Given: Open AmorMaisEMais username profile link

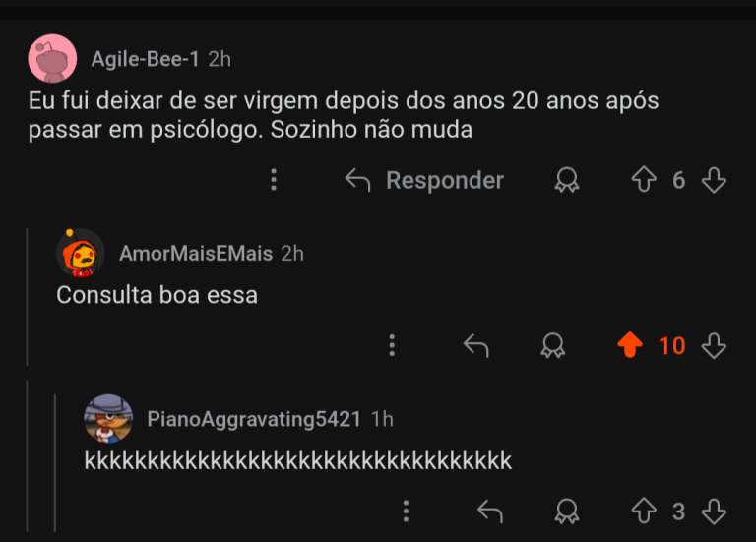Looking at the screenshot, I should pyautogui.click(x=195, y=254).
